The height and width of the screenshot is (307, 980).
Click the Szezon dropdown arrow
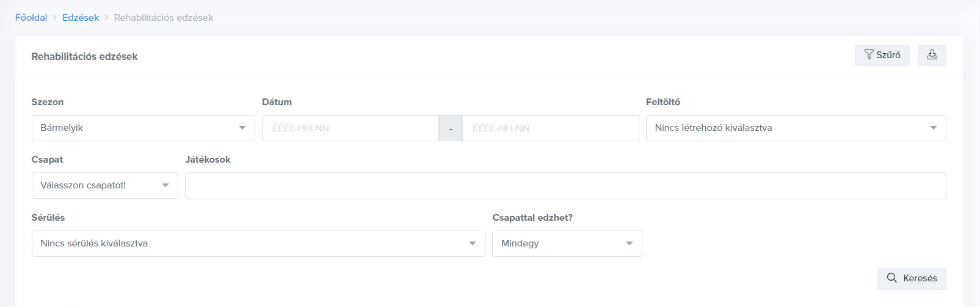(x=242, y=128)
